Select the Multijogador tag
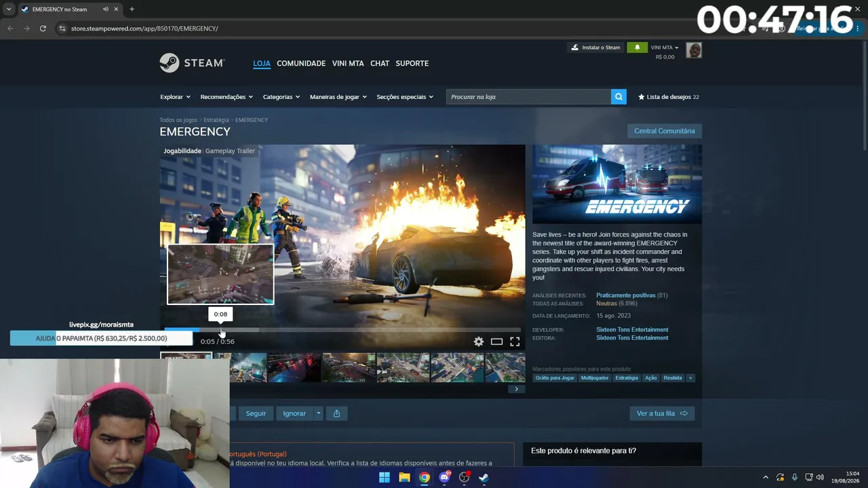This screenshot has height=488, width=868. [595, 378]
